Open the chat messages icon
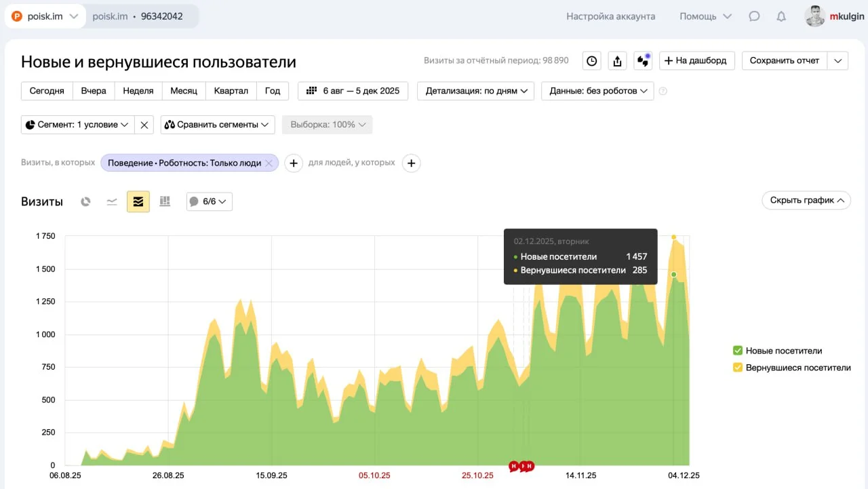Viewport: 868px width, 489px height. [754, 16]
